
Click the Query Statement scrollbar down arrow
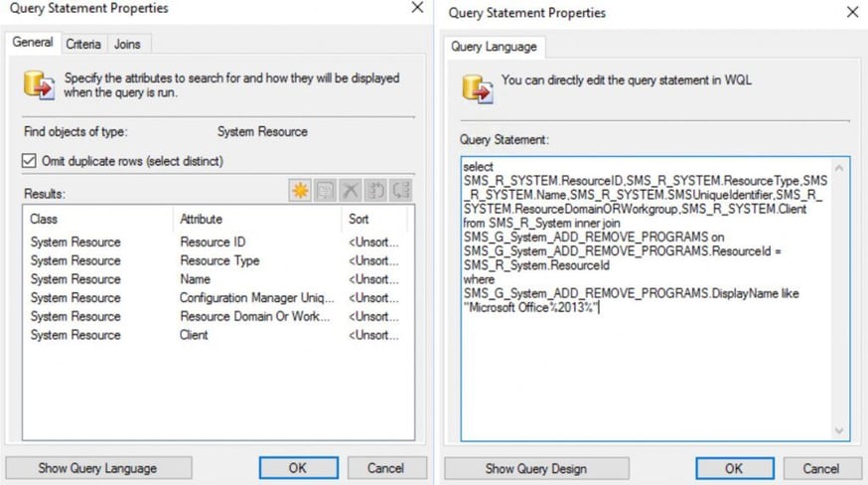click(x=840, y=430)
